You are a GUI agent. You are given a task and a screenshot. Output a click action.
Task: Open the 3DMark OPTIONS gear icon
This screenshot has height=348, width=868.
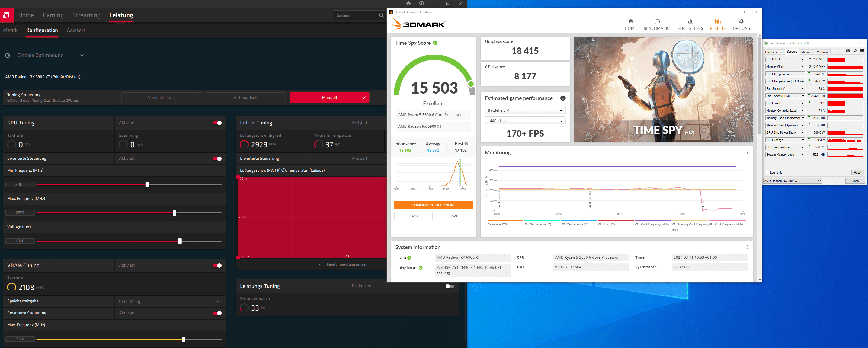[741, 21]
